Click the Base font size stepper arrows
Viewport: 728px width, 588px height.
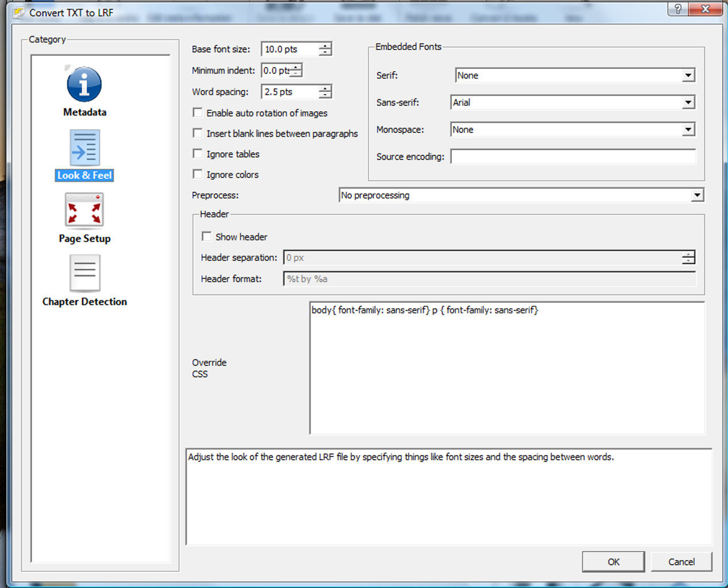pyautogui.click(x=326, y=49)
